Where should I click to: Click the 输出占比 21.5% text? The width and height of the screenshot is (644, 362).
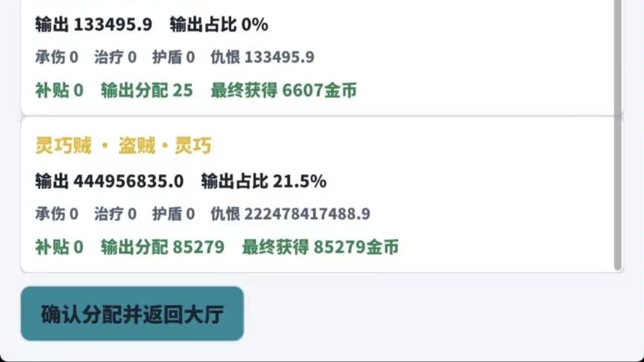pos(264,181)
